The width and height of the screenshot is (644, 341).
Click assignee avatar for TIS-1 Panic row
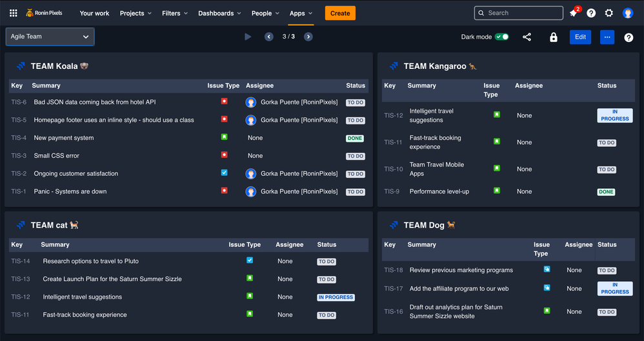pyautogui.click(x=251, y=191)
